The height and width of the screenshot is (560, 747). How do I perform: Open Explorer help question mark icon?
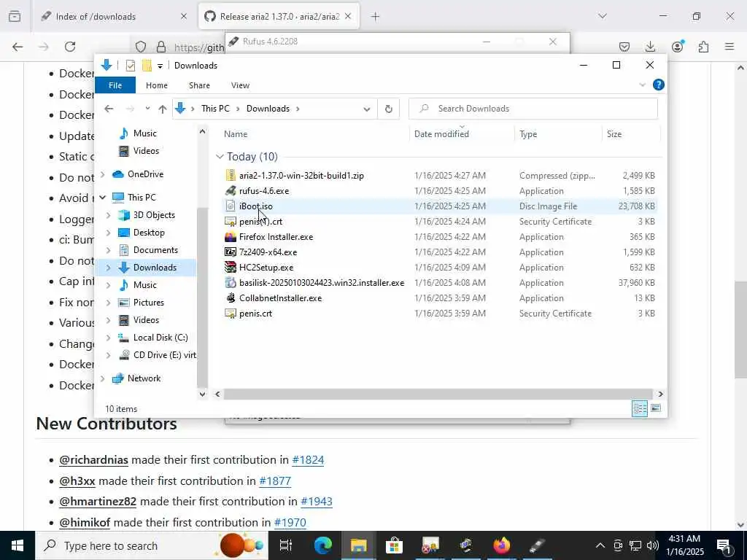pos(659,85)
